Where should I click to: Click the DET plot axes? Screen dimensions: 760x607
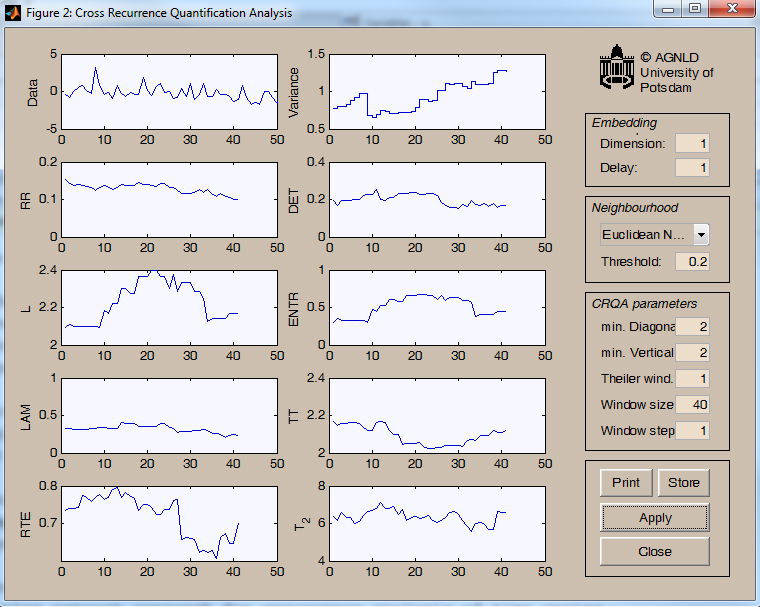point(437,200)
